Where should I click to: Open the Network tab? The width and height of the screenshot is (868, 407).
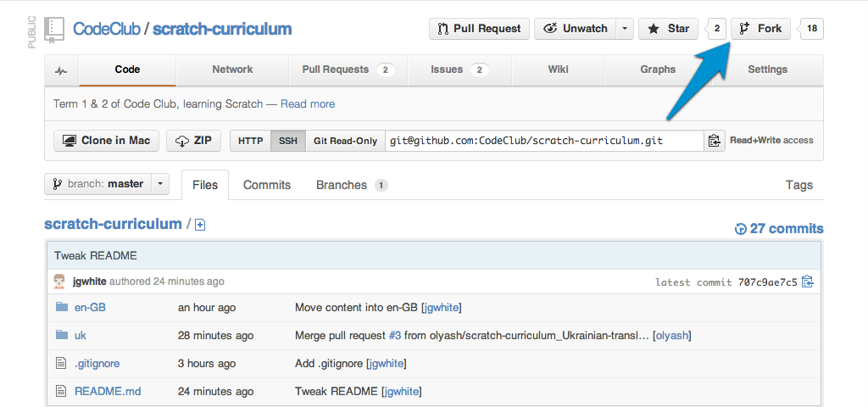(232, 70)
